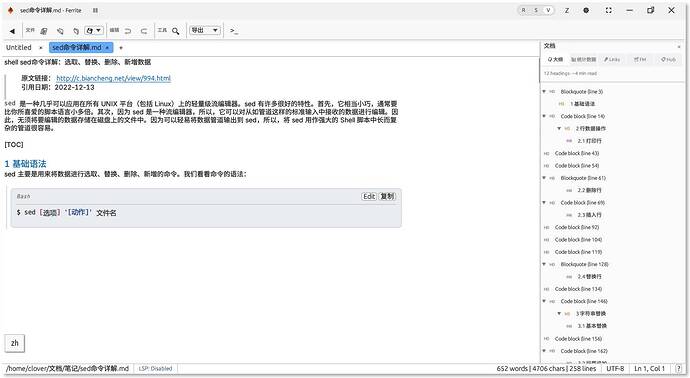Switch to V (rendered) view mode
The width and height of the screenshot is (690, 378).
point(548,10)
